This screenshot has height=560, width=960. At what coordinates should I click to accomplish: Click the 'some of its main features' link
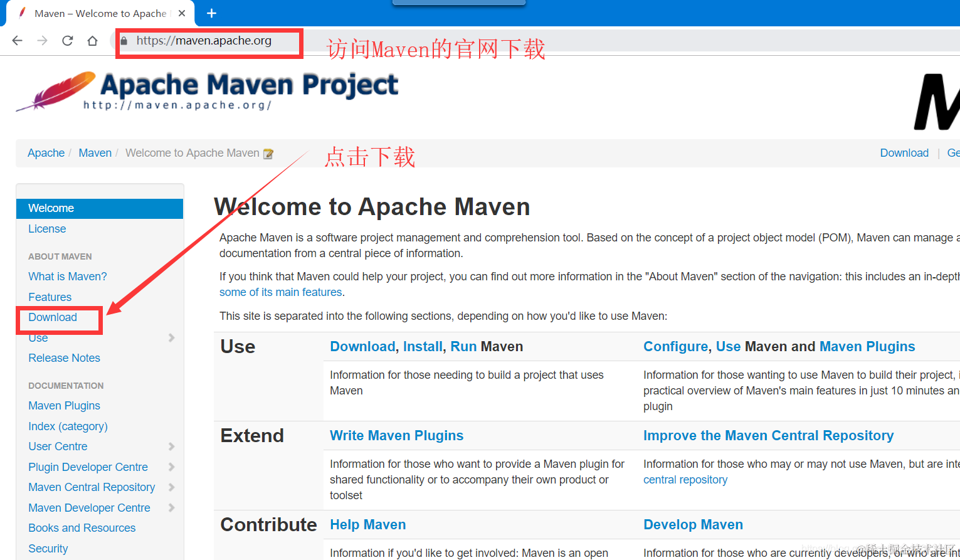coord(281,292)
